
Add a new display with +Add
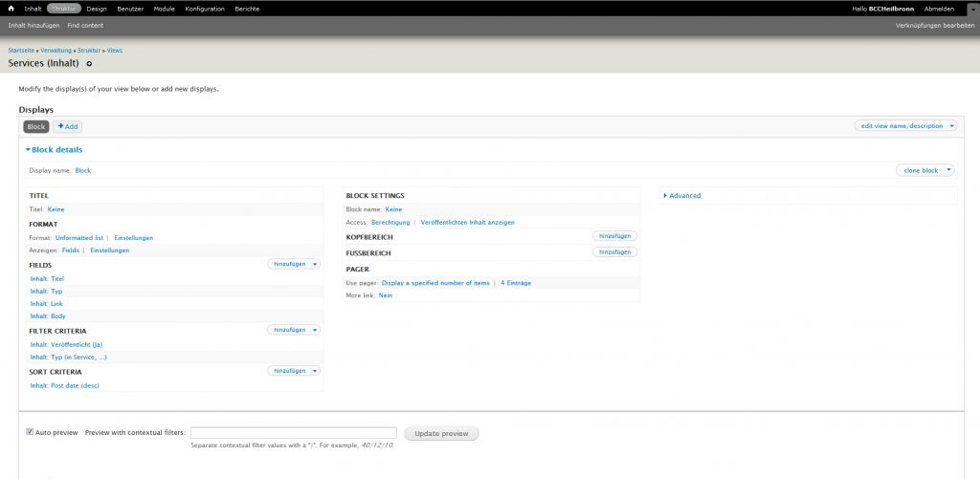click(68, 126)
